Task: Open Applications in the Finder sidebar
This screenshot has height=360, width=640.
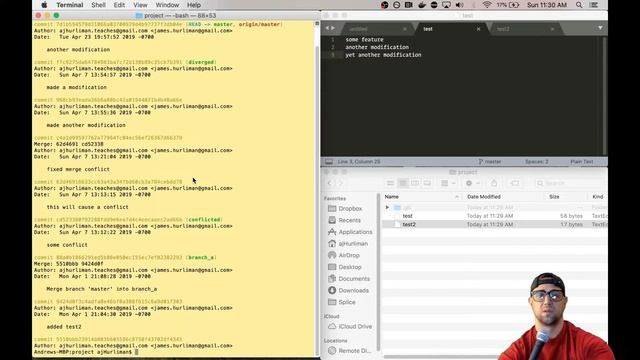Action: [350, 232]
